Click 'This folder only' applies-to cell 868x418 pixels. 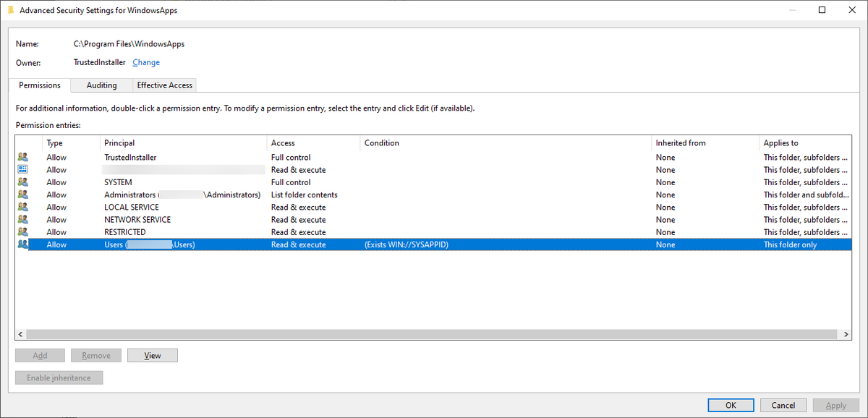[x=791, y=244]
